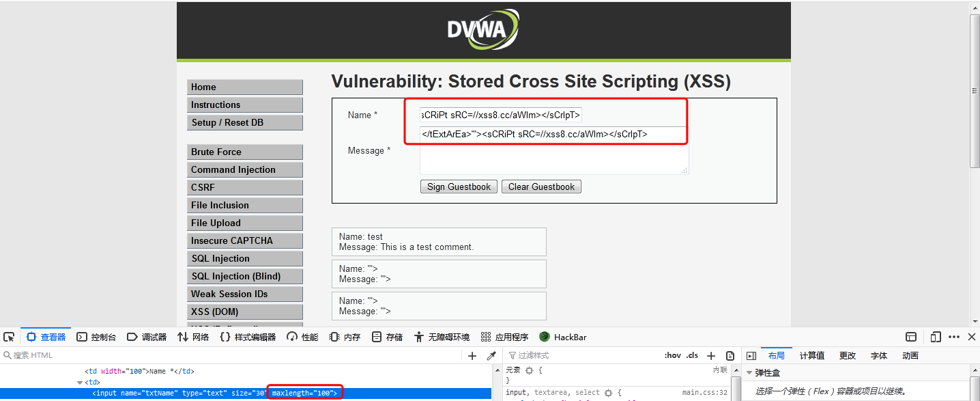
Task: Go to the Home page
Action: [245, 87]
